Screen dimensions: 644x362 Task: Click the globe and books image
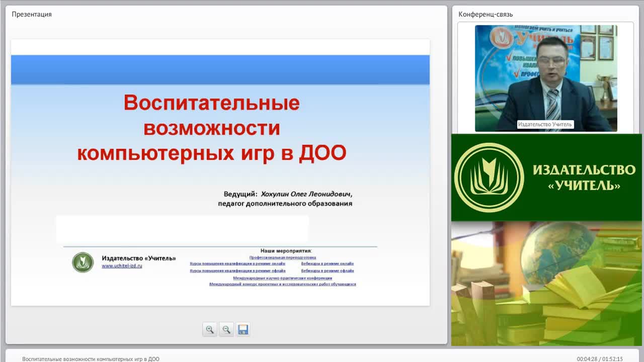[x=546, y=284]
